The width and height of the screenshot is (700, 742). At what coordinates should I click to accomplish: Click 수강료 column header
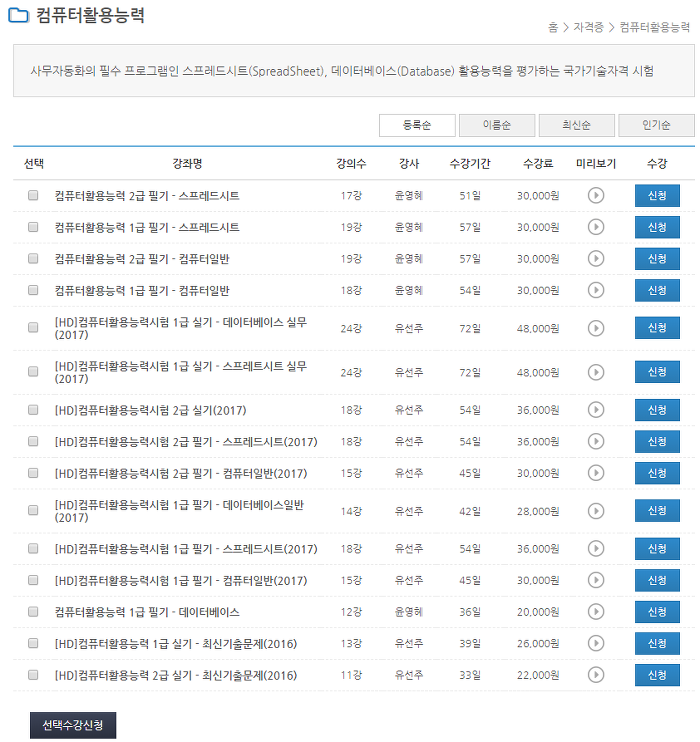pos(538,164)
